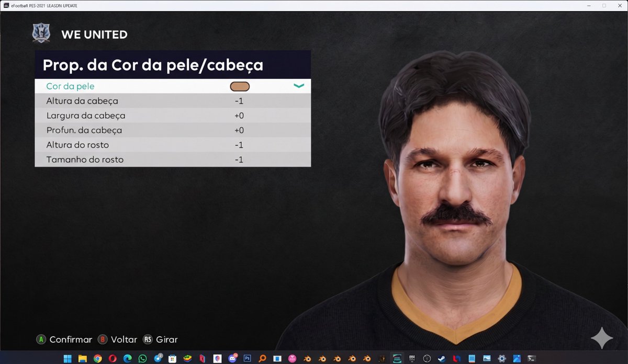Open Discord from the taskbar
This screenshot has height=364, width=628.
click(232, 358)
